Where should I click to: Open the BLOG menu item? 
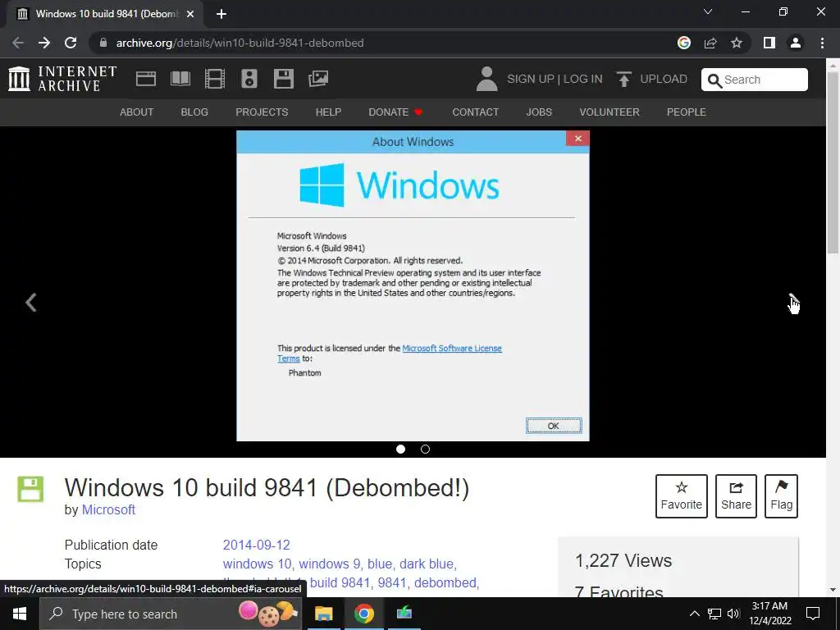(194, 112)
